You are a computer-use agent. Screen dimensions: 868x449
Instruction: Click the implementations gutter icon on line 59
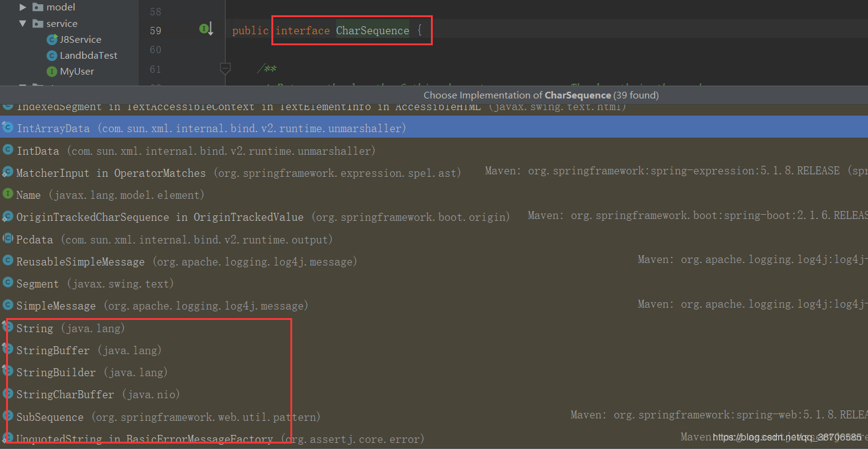(206, 29)
